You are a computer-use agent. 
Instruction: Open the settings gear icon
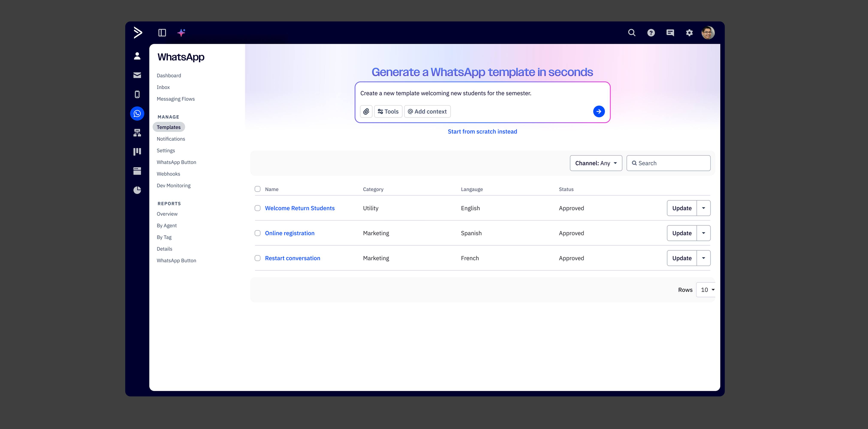(x=689, y=33)
